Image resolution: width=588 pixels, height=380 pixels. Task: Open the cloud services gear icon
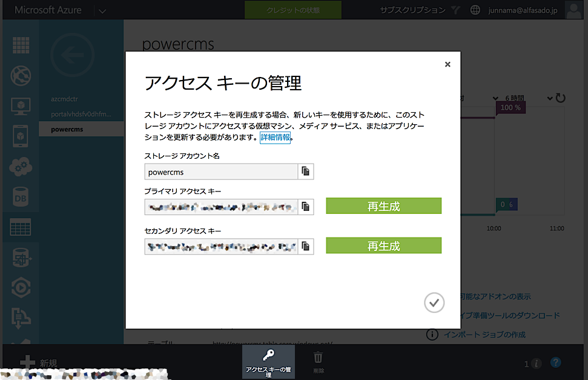[x=21, y=167]
